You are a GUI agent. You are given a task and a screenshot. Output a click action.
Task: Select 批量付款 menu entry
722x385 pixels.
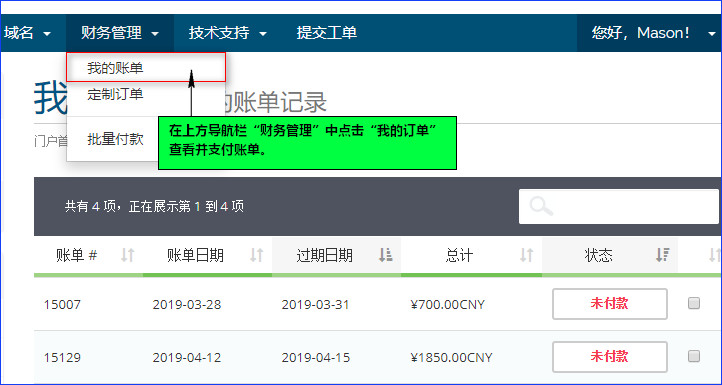point(115,139)
